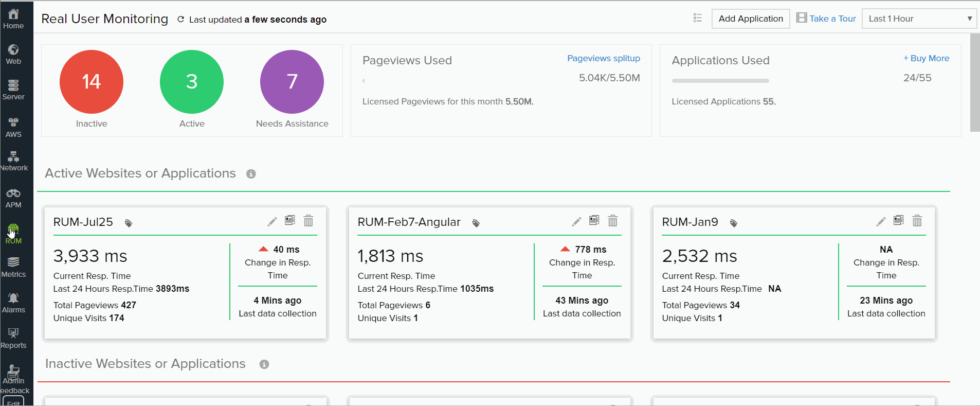980x406 pixels.
Task: Click the Applications Used progress bar
Action: (x=720, y=81)
